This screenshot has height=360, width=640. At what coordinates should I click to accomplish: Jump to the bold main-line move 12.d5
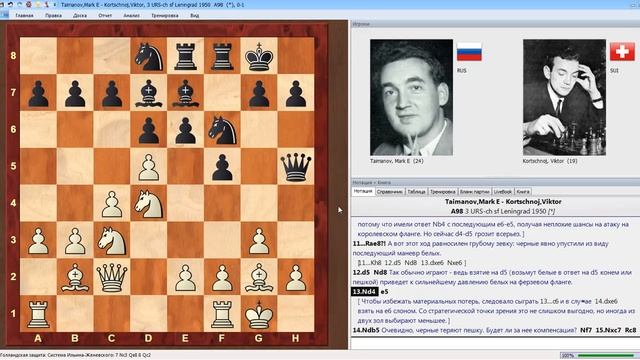pyautogui.click(x=361, y=273)
